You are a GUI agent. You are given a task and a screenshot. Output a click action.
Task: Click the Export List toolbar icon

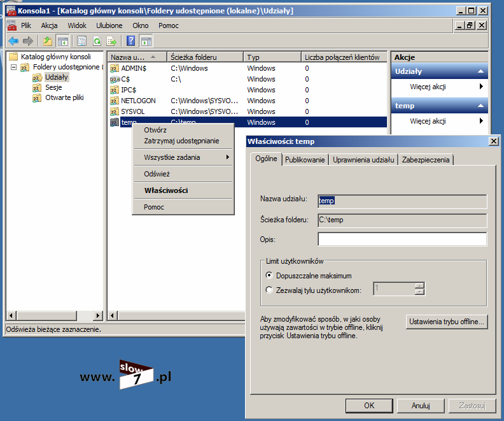pos(112,41)
